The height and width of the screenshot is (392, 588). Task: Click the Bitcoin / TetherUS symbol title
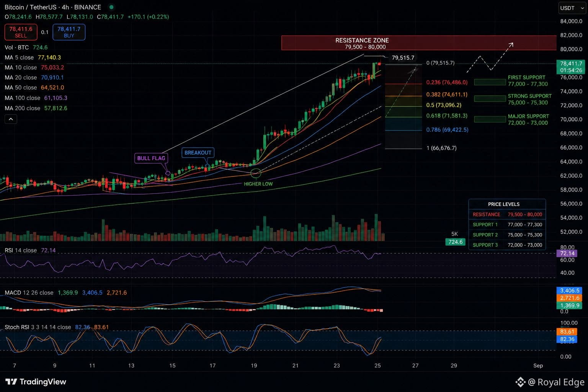(x=53, y=7)
